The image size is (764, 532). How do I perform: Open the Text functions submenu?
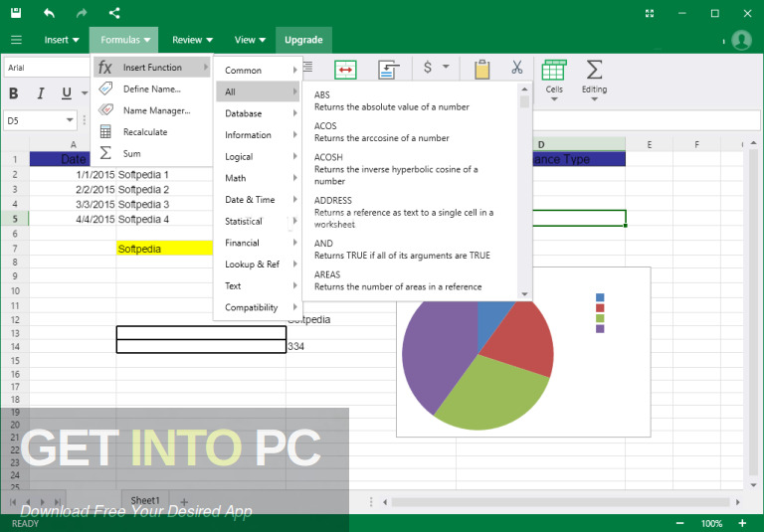(258, 285)
